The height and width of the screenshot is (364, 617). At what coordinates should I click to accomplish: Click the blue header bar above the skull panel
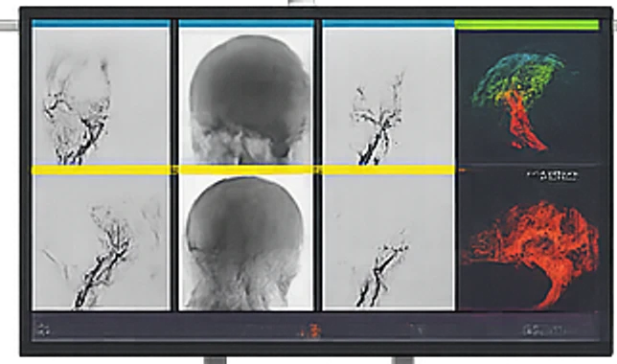tap(246, 24)
